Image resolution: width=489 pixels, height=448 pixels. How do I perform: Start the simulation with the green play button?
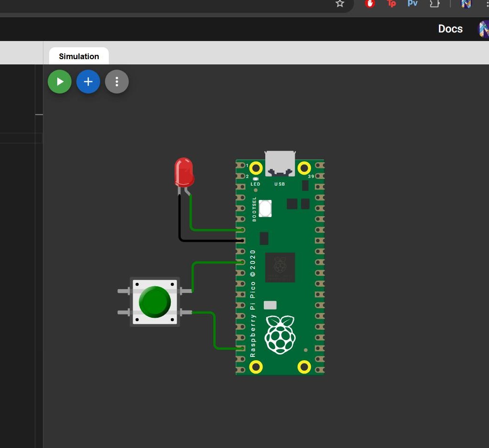(x=60, y=82)
